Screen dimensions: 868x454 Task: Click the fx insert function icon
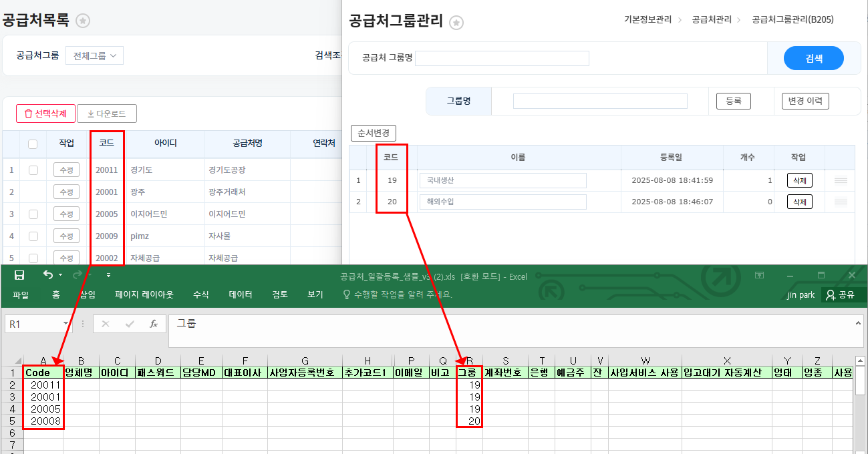(x=154, y=324)
